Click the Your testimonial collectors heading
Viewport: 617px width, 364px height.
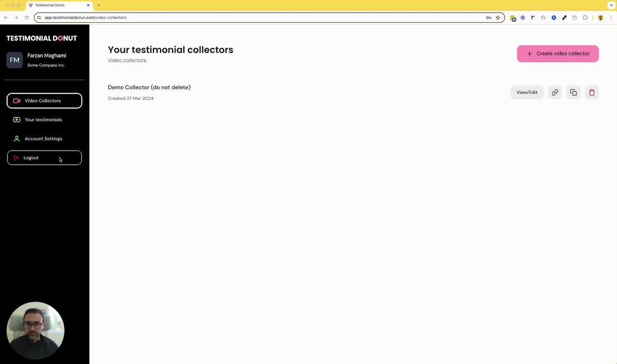click(171, 50)
